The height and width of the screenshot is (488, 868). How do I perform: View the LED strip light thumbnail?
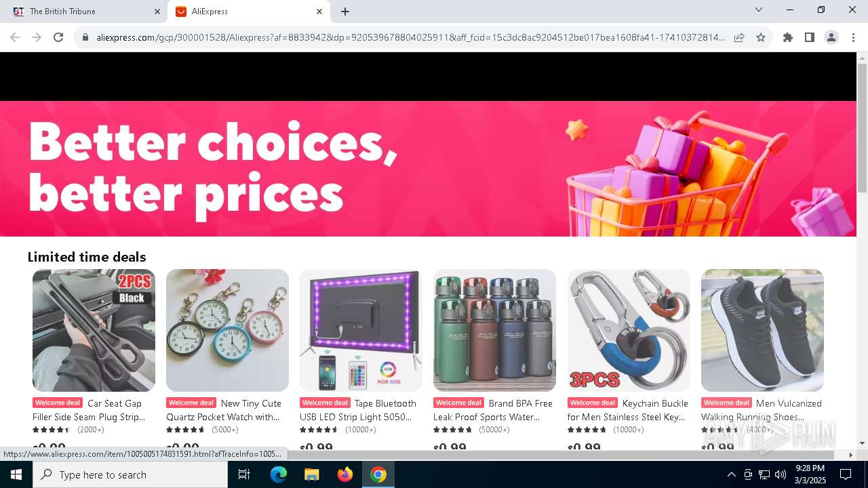click(x=361, y=330)
